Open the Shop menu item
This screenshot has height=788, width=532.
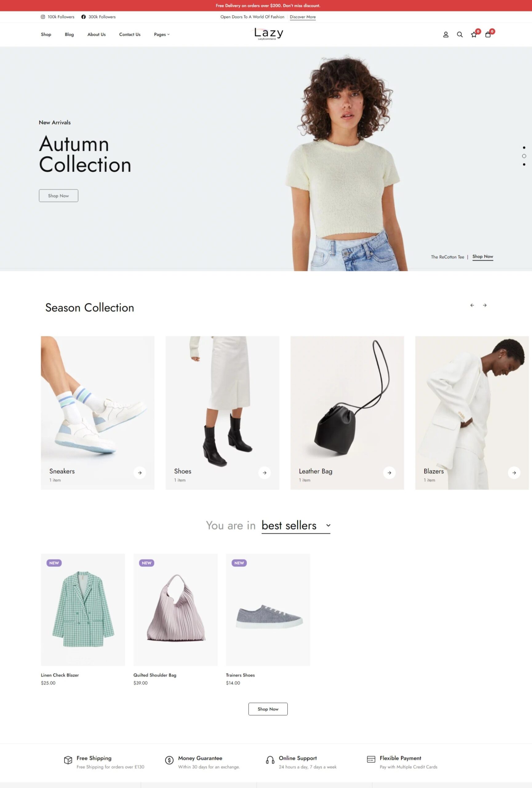46,34
